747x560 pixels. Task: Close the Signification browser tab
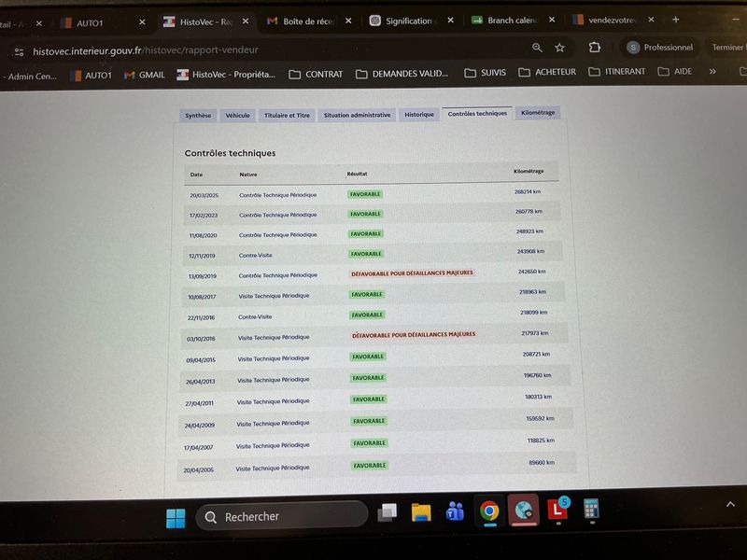tap(450, 20)
